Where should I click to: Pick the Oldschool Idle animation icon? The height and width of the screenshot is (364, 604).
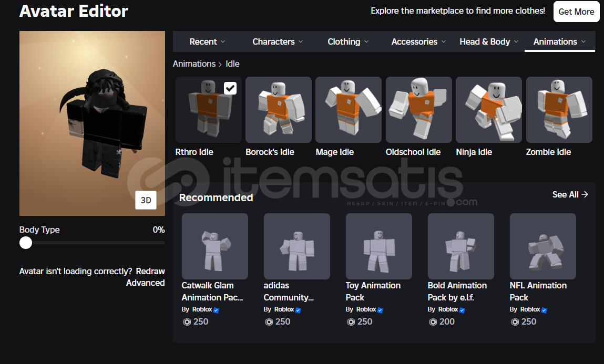[419, 110]
